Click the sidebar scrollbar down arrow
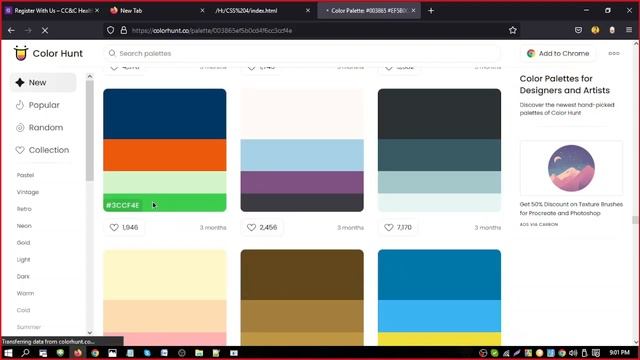 coord(90,333)
